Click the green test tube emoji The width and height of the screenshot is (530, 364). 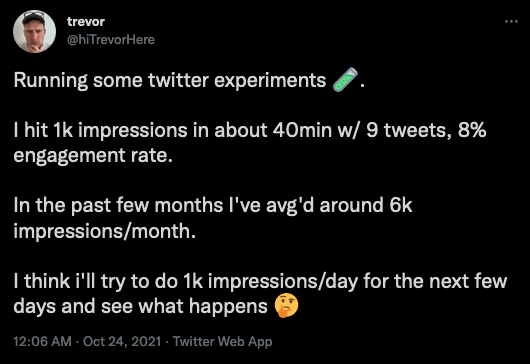[x=345, y=79]
